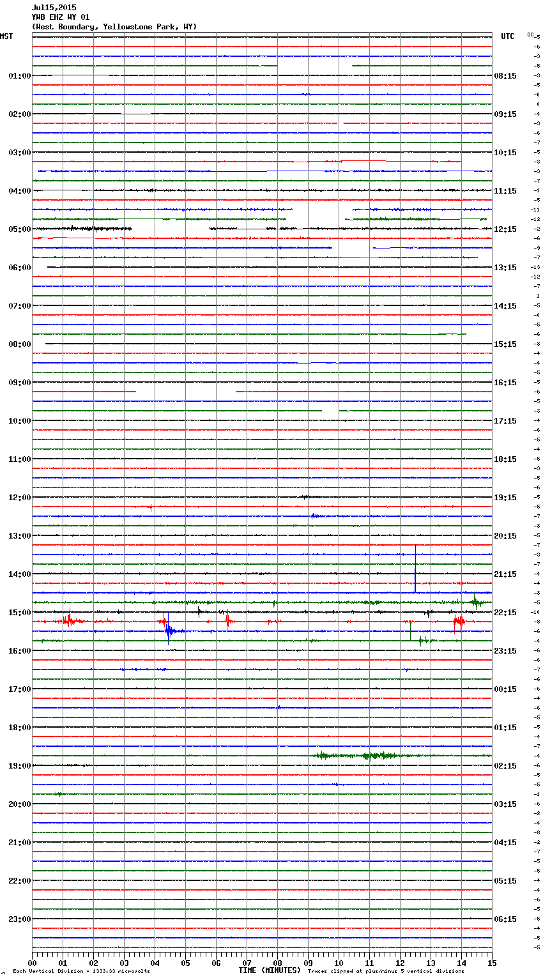Screen dimensions: 543x980
Task: Click the 02:15 UTC time label
Action: pos(505,766)
